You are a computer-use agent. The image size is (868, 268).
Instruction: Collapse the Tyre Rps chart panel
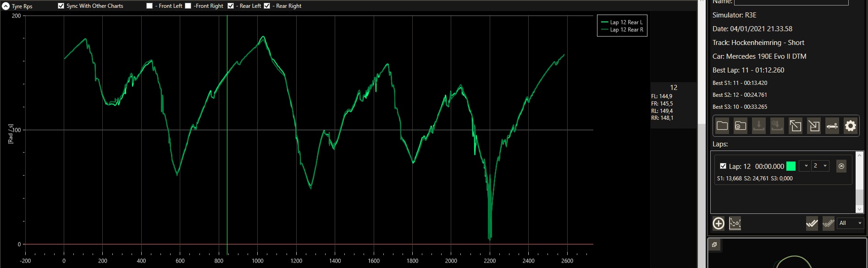point(6,6)
